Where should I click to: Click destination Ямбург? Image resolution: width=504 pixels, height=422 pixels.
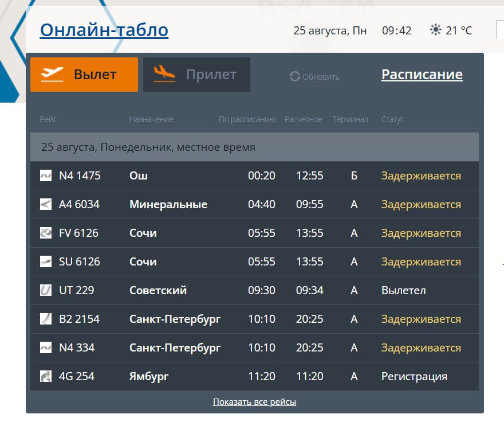click(149, 376)
